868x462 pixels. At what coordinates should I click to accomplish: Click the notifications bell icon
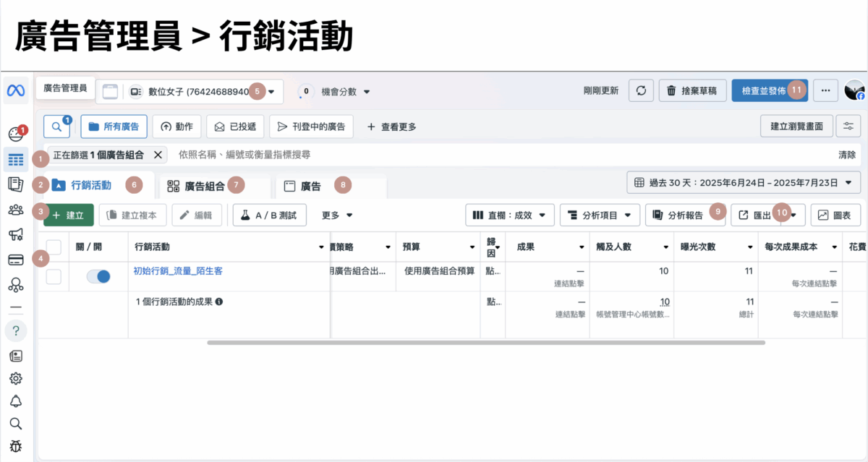(x=15, y=401)
